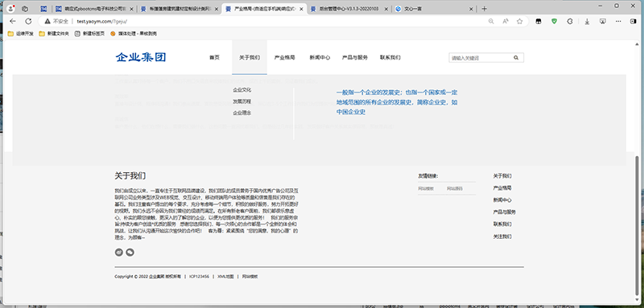Click the WeChat round icon in footer

(x=130, y=253)
